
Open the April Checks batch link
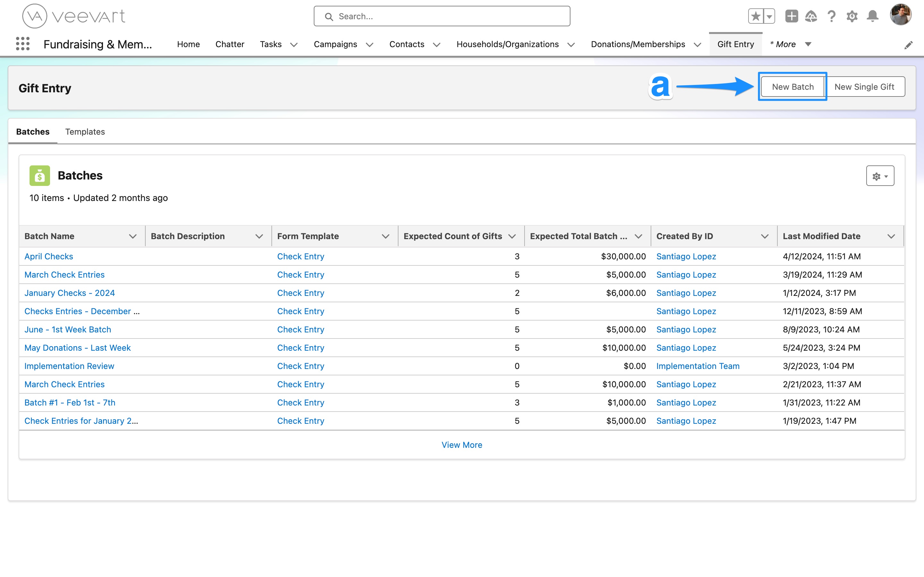[48, 256]
